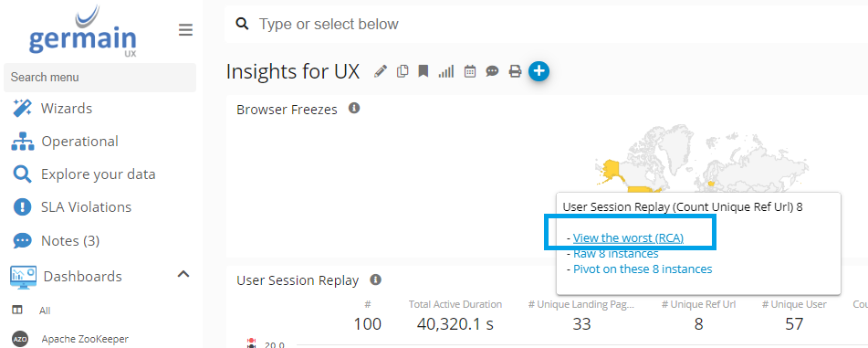The height and width of the screenshot is (348, 868).
Task: Click Pivot on these 8 instances
Action: point(643,269)
